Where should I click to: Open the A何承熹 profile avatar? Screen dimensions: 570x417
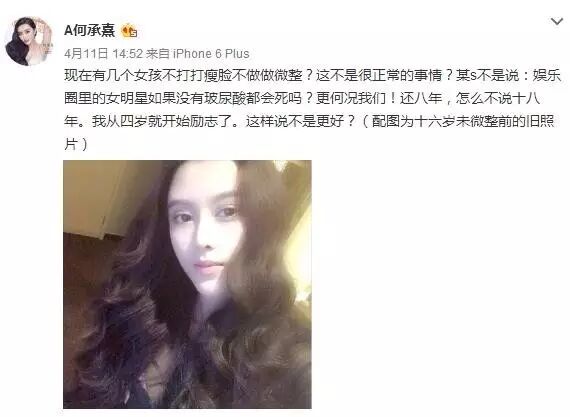[x=29, y=41]
